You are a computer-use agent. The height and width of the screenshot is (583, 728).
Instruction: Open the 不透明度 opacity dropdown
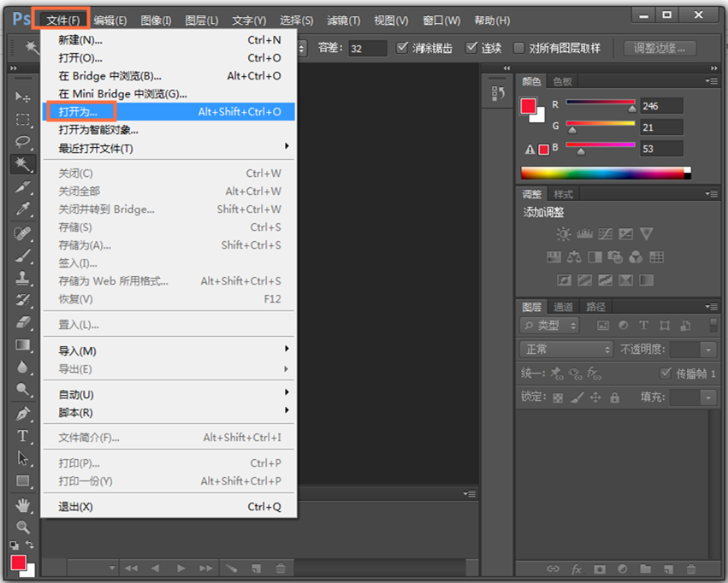point(708,350)
